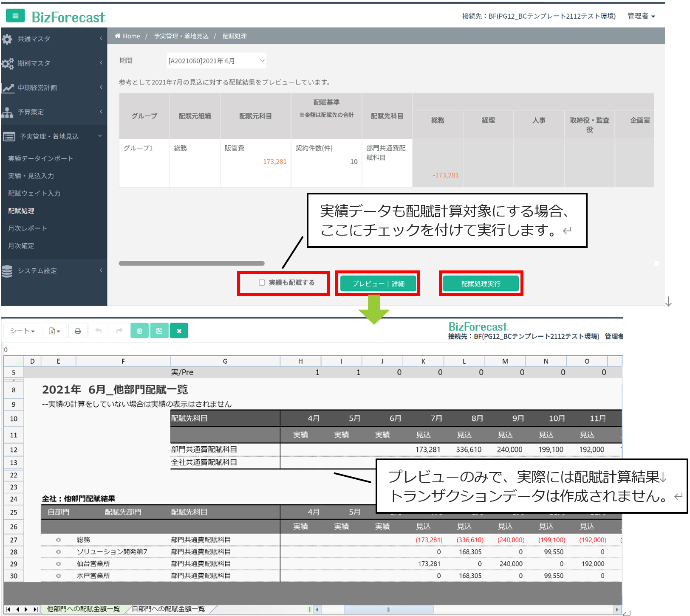
Task: Close the preview with the X button
Action: coord(179,331)
